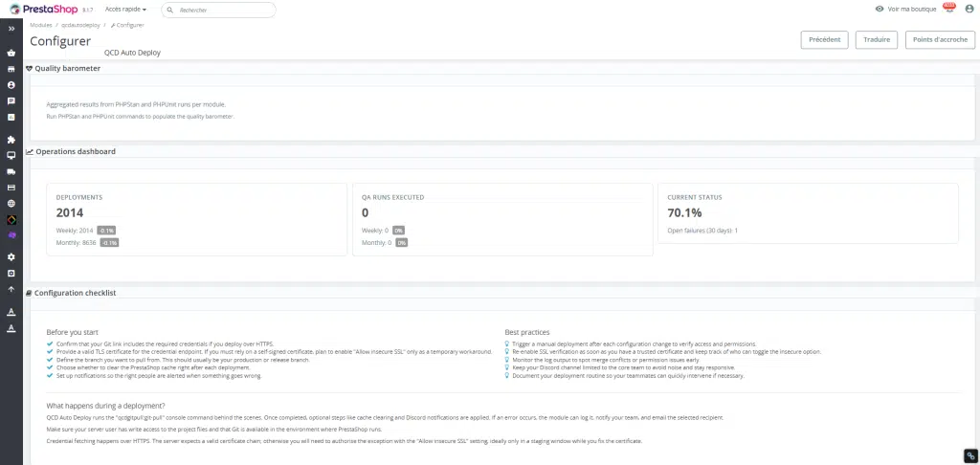Click the upper underlined-A sidebar icon
The width and height of the screenshot is (980, 465).
pyautogui.click(x=11, y=312)
